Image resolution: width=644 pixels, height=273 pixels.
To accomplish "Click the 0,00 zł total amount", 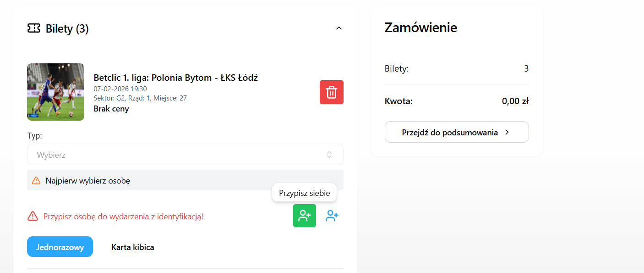I will click(515, 101).
